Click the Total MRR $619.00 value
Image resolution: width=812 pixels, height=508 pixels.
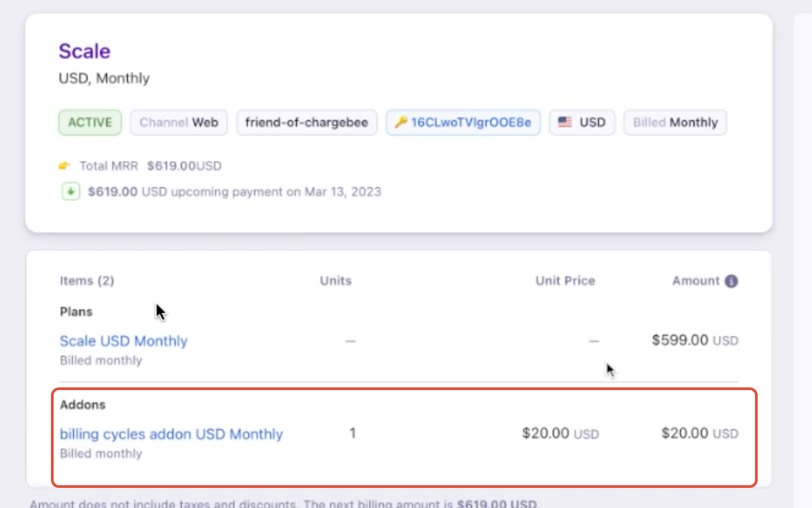click(x=184, y=166)
